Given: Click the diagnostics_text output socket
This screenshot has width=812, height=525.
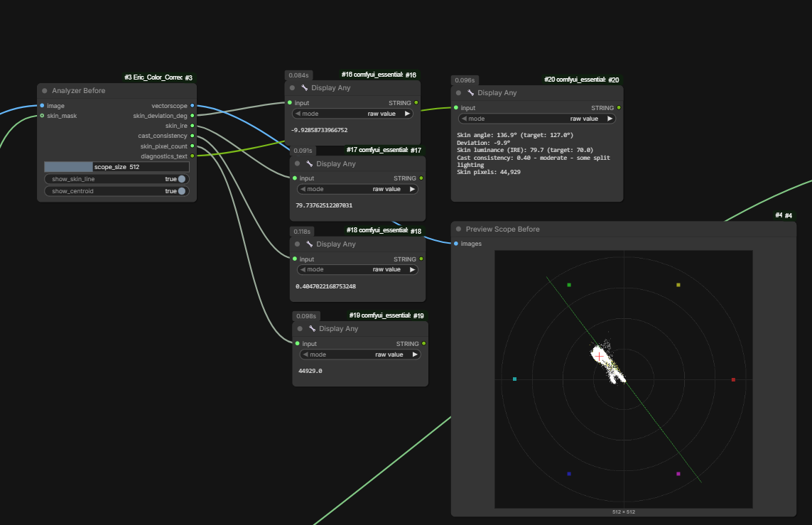Looking at the screenshot, I should pos(192,156).
